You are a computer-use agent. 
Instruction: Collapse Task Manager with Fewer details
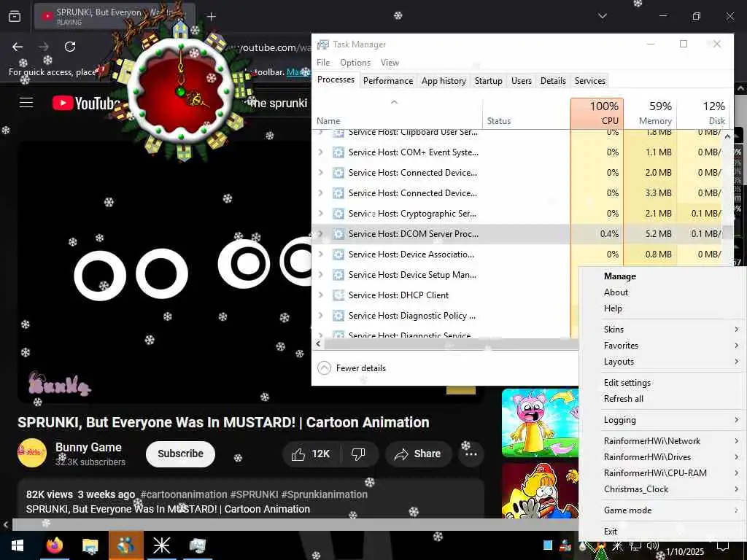pos(352,368)
